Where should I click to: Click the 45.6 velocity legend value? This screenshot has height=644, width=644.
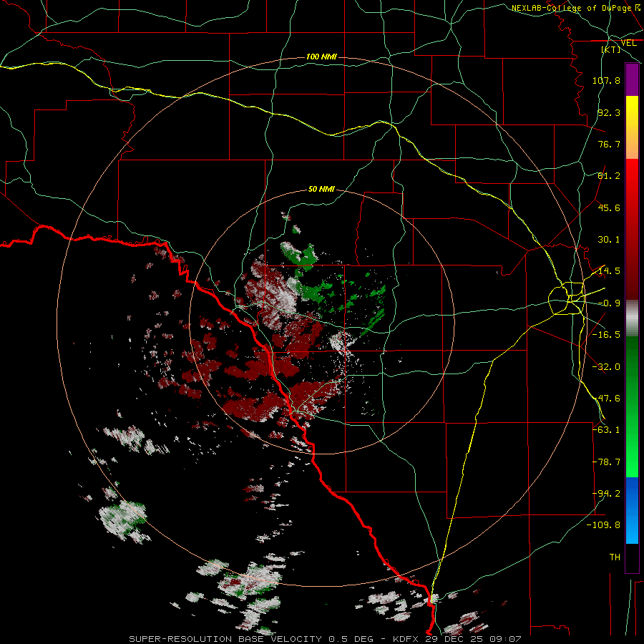[x=609, y=208]
